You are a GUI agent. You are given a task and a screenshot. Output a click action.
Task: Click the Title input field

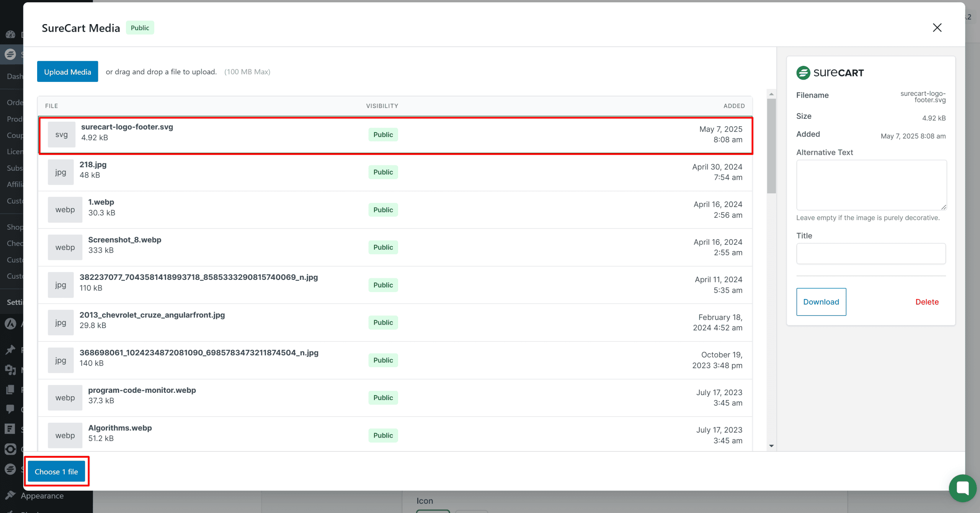871,253
